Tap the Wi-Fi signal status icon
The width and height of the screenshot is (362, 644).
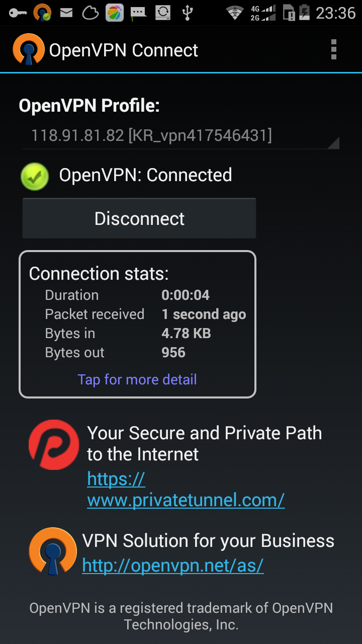tap(235, 13)
